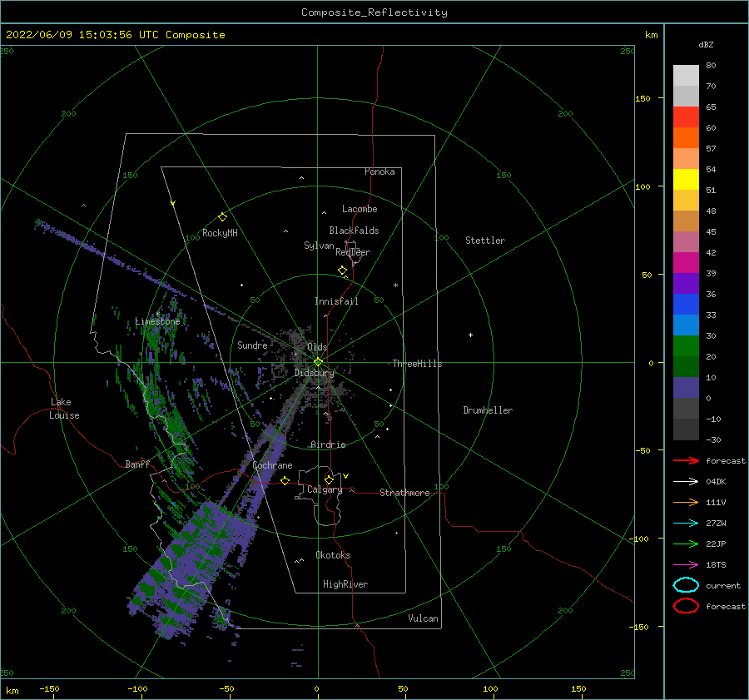
Task: Pick the purple 39 dBZ color swatch
Action: pos(686,283)
